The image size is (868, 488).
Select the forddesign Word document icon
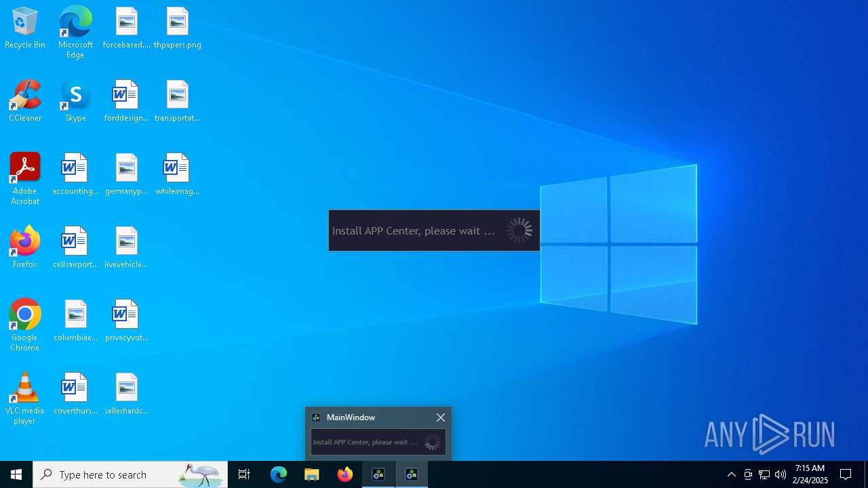click(126, 101)
